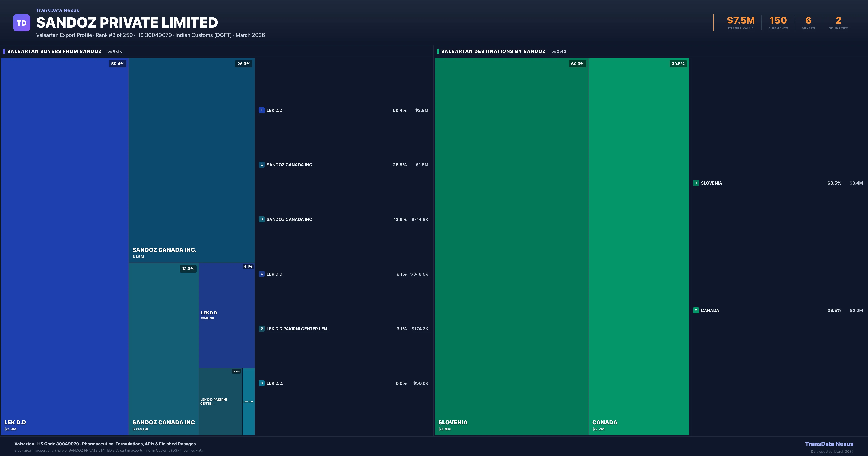
Task: Toggle the 50.4% share label on LEK D.D block
Action: [117, 63]
